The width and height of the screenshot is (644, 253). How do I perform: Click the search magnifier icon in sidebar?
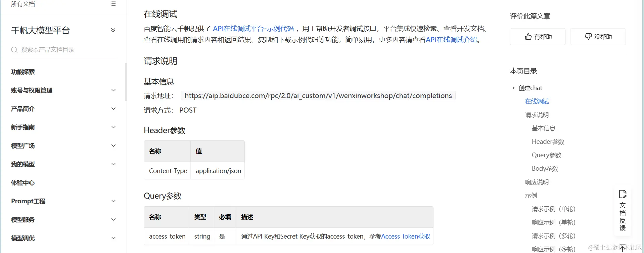(x=14, y=50)
